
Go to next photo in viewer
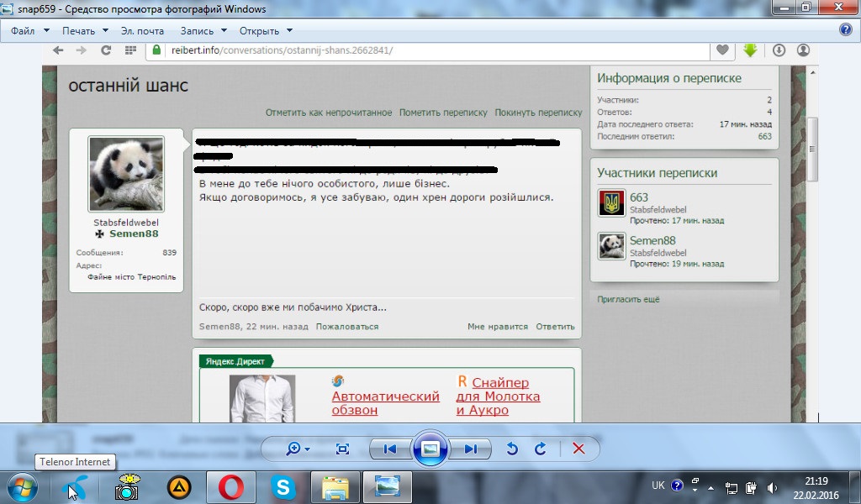(x=471, y=449)
